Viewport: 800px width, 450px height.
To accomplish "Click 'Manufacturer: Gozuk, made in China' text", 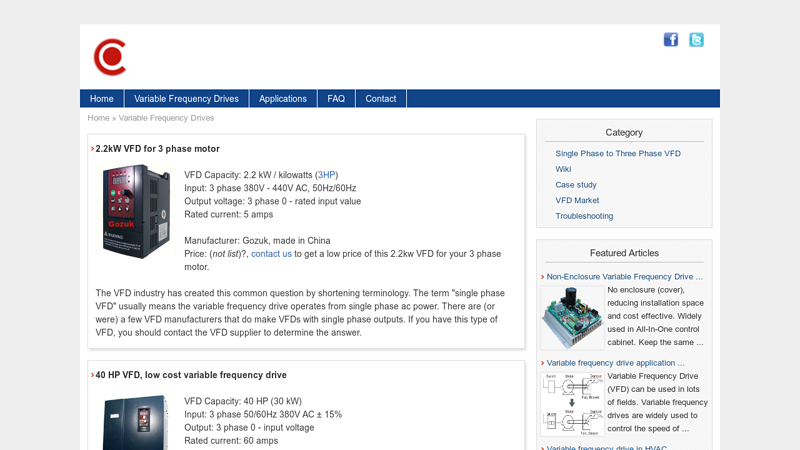I will tap(257, 241).
